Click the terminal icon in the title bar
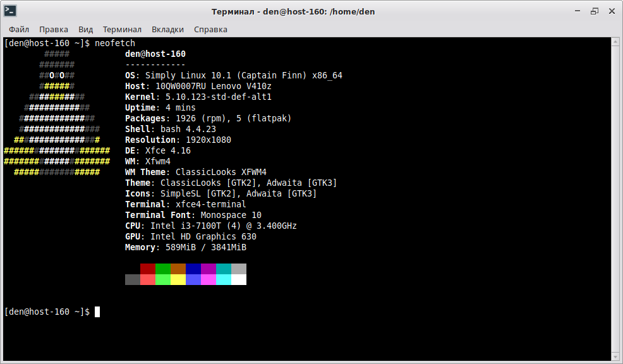The image size is (623, 364). point(10,11)
